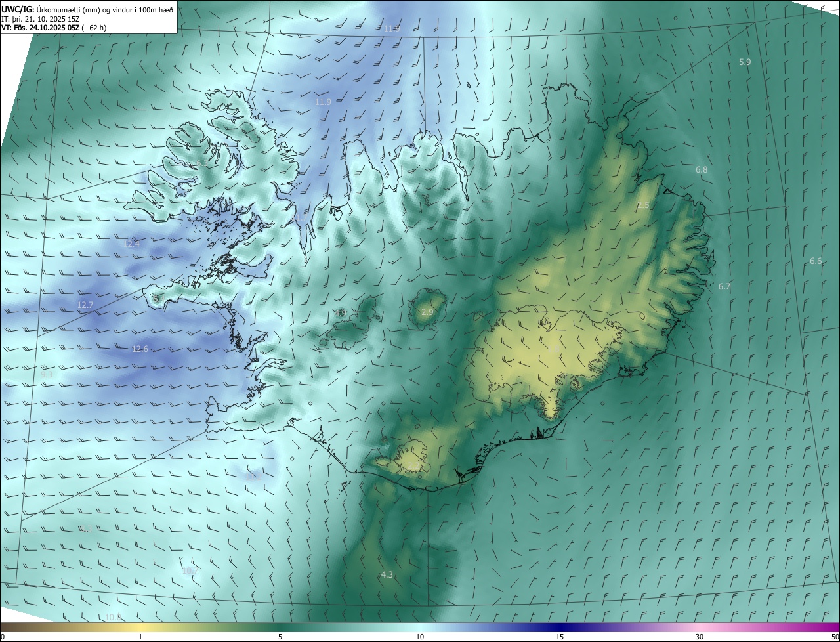Click the title line starting 'UWC/IG: Úrkomumætti (mm)'
Screen dimensions: 840x642
click(87, 9)
